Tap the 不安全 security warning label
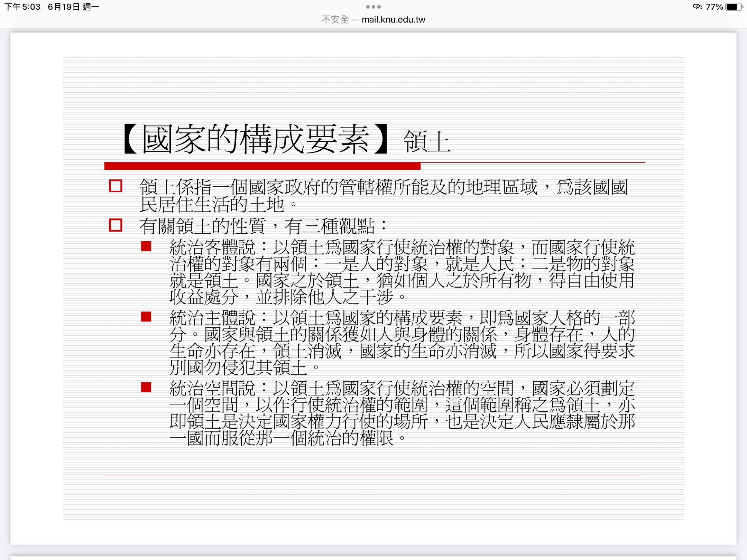This screenshot has width=747, height=560. pyautogui.click(x=335, y=20)
